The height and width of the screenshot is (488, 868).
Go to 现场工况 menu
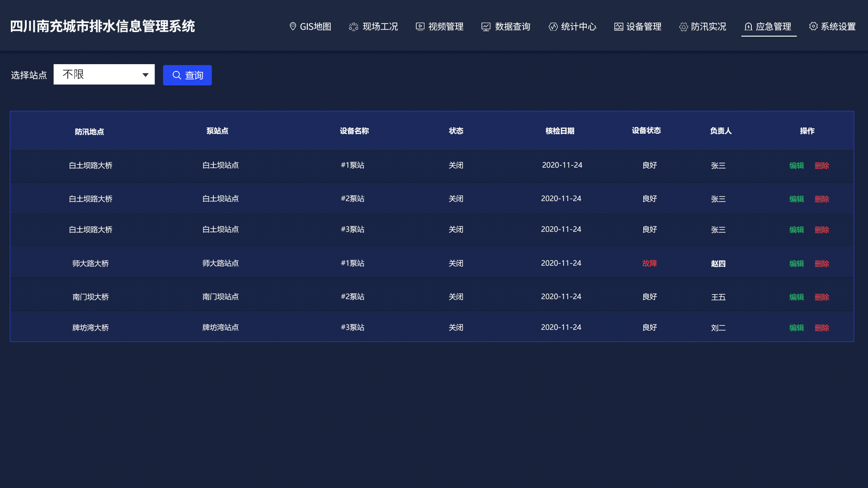click(373, 27)
